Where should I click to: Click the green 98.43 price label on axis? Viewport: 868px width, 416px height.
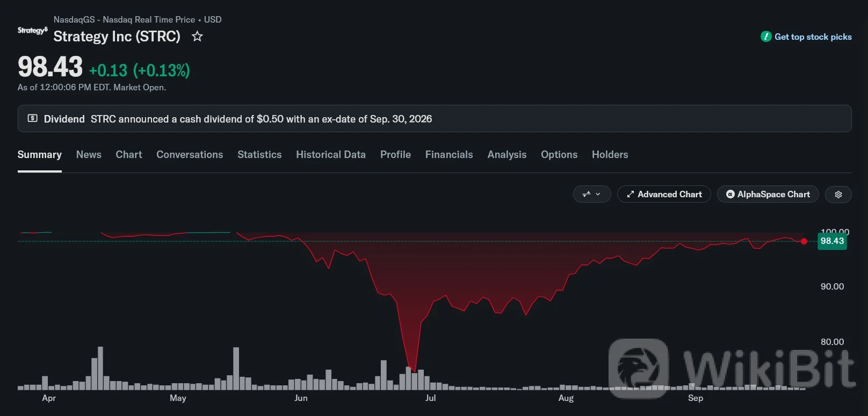click(832, 241)
